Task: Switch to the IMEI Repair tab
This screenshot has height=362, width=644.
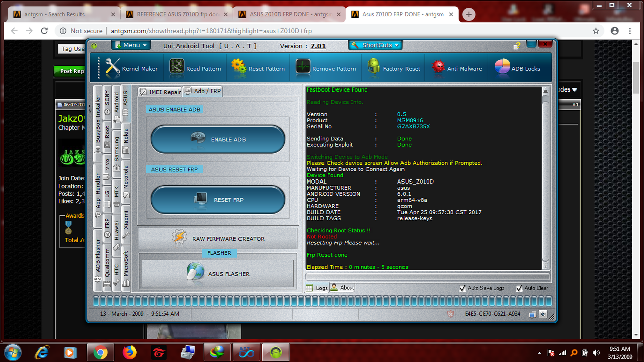Action: pos(159,92)
